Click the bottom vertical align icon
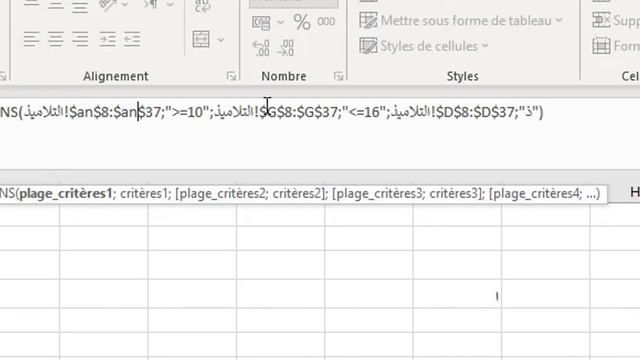The image size is (640, 360). (x=80, y=6)
